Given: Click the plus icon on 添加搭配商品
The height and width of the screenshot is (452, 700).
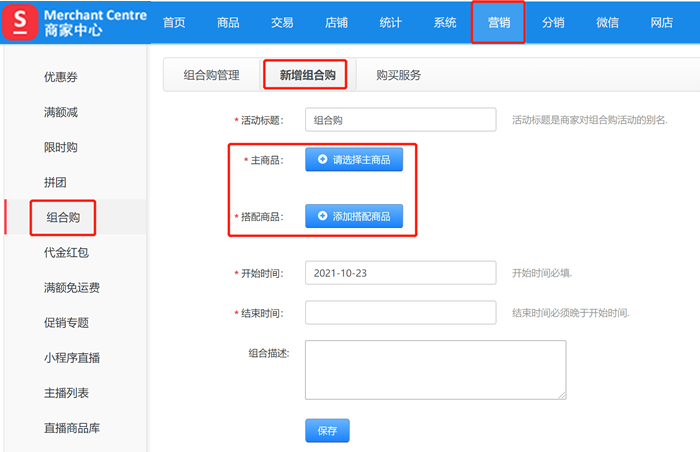Looking at the screenshot, I should [322, 216].
